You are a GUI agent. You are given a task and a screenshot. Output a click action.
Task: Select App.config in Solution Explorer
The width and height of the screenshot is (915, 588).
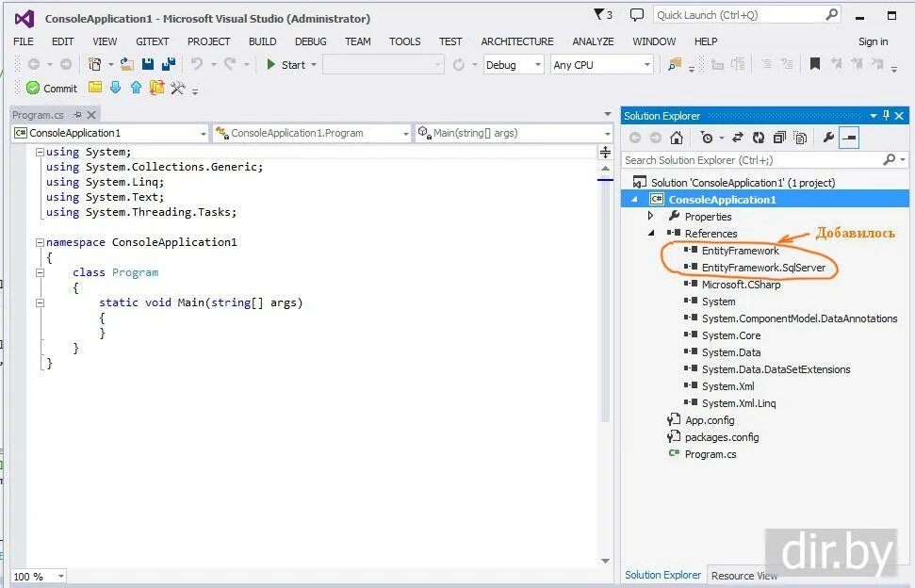pyautogui.click(x=709, y=420)
